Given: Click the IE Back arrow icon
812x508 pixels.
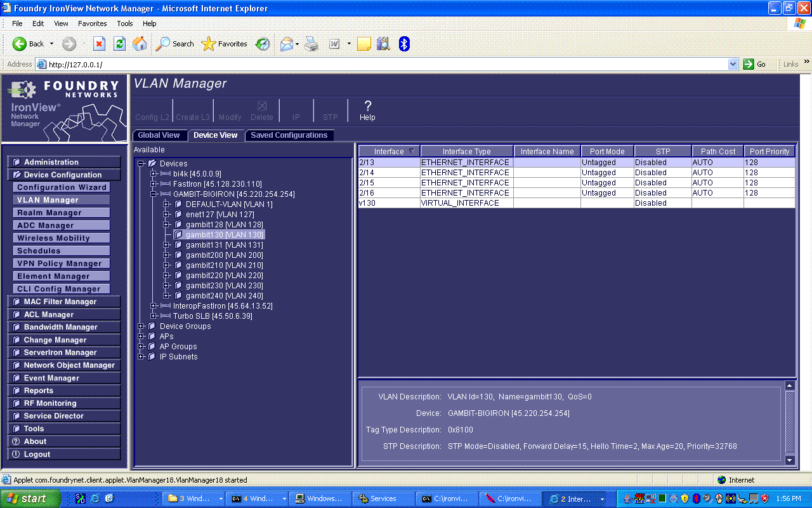Looking at the screenshot, I should pos(20,44).
